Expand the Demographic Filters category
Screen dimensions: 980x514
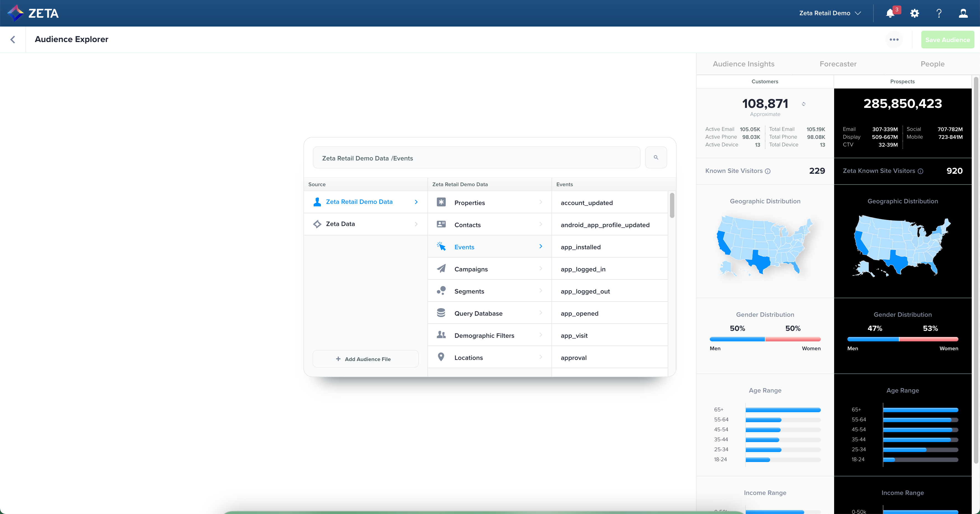pyautogui.click(x=489, y=335)
